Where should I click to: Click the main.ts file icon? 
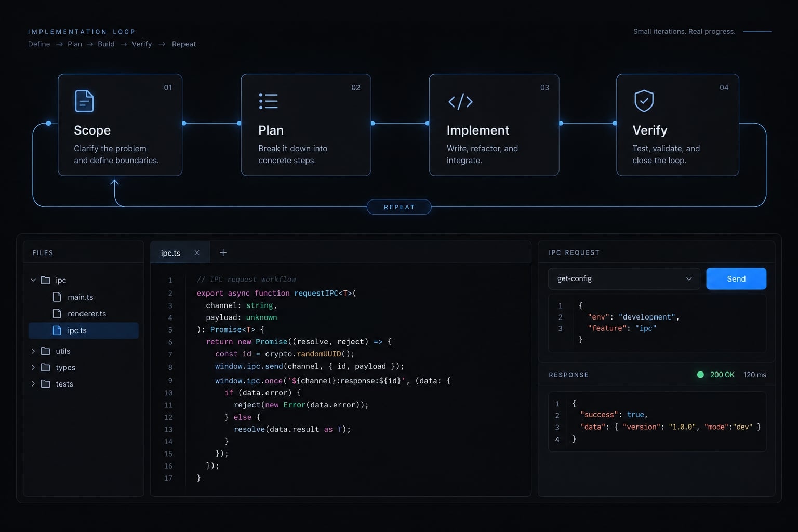[x=57, y=297]
